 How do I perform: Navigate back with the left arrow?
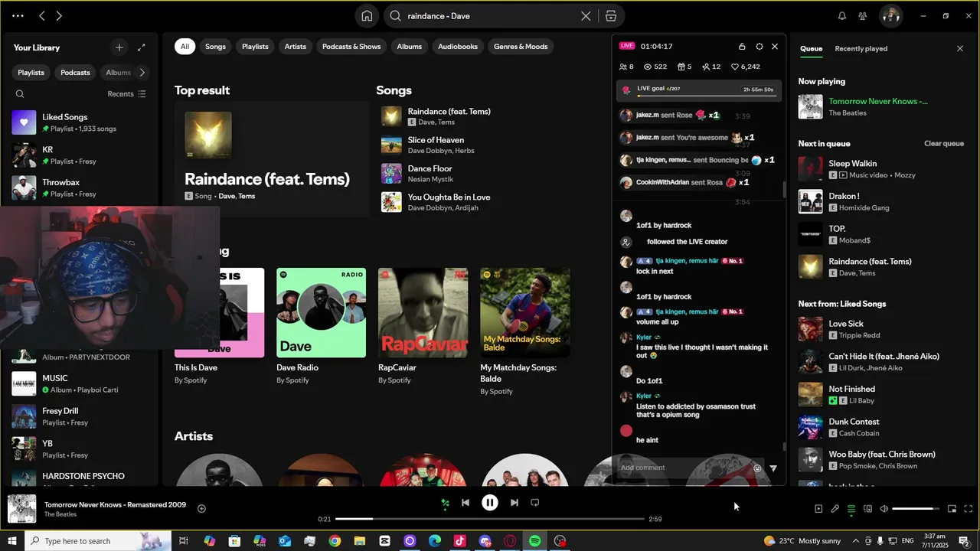pyautogui.click(x=42, y=16)
